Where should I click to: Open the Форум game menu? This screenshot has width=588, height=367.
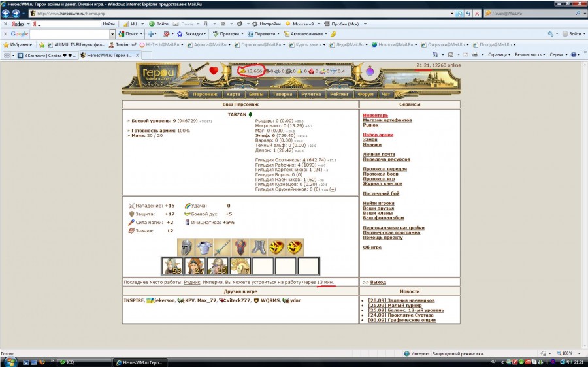point(366,95)
